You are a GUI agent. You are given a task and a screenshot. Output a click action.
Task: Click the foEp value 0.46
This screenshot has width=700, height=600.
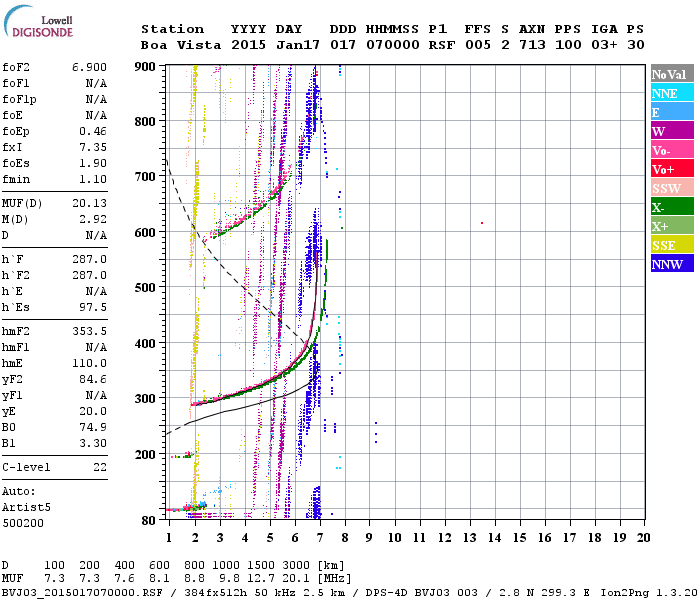pos(93,131)
